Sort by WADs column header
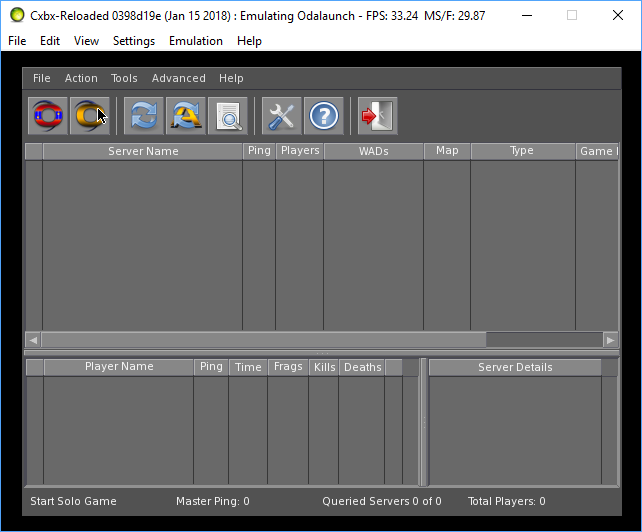The width and height of the screenshot is (642, 532). tap(373, 151)
